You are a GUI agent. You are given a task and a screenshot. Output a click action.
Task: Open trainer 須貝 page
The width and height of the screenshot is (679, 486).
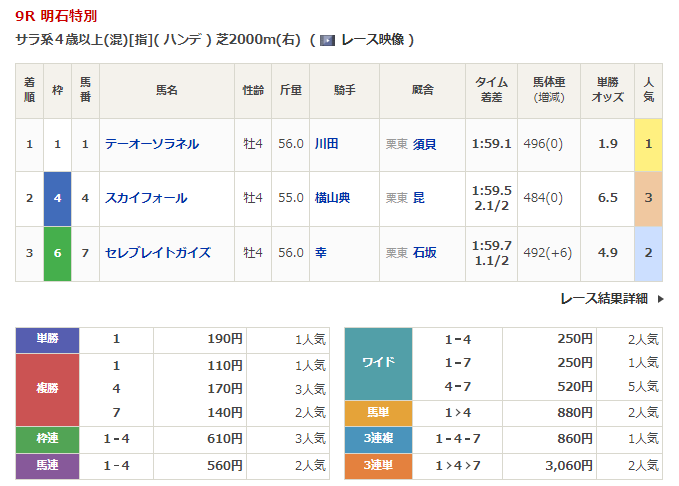coord(424,144)
